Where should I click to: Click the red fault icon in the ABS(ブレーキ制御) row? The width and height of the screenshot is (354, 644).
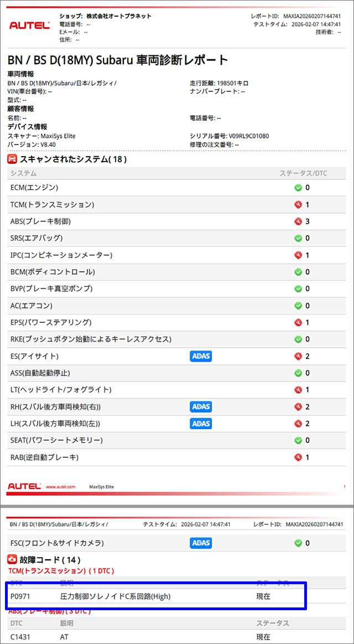pos(299,221)
